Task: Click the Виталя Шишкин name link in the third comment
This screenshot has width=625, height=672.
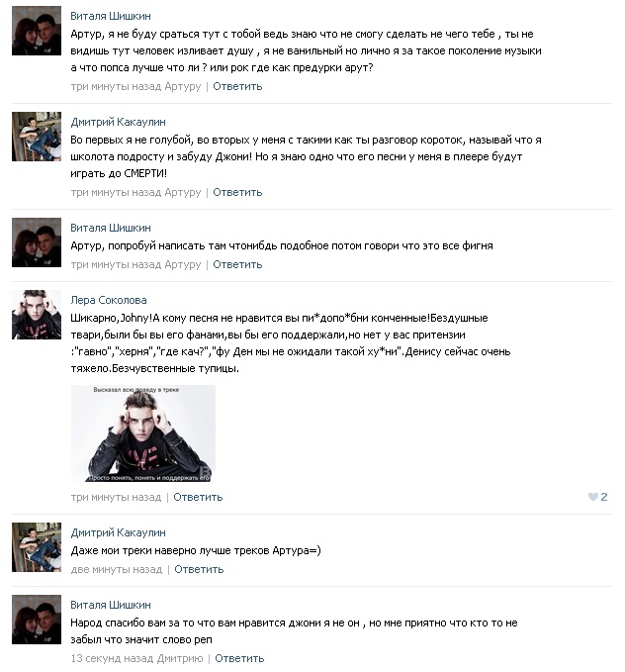Action: click(x=111, y=228)
